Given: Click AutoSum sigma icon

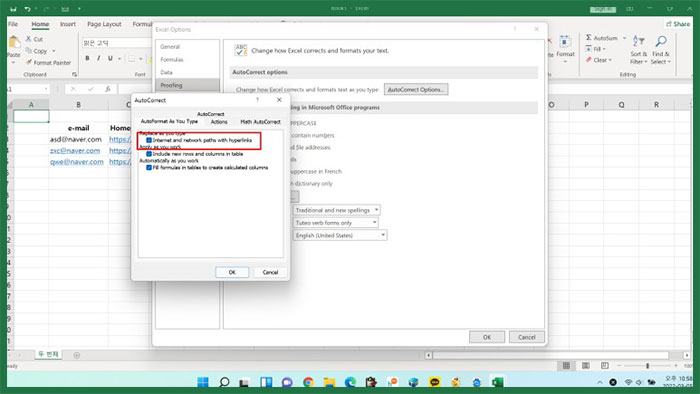Looking at the screenshot, I should point(589,38).
